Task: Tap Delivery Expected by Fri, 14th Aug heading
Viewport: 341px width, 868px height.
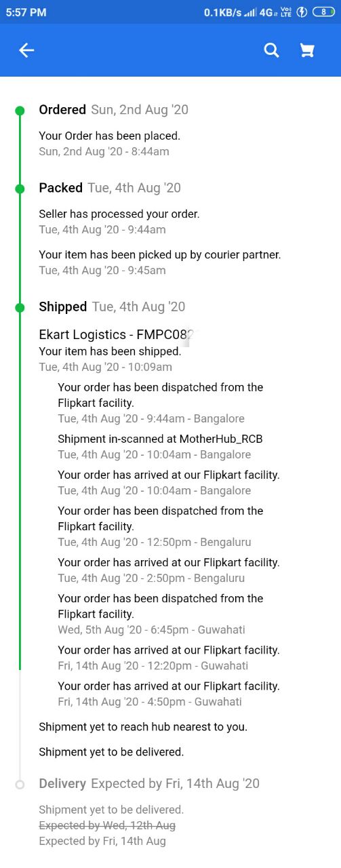Action: point(149,783)
